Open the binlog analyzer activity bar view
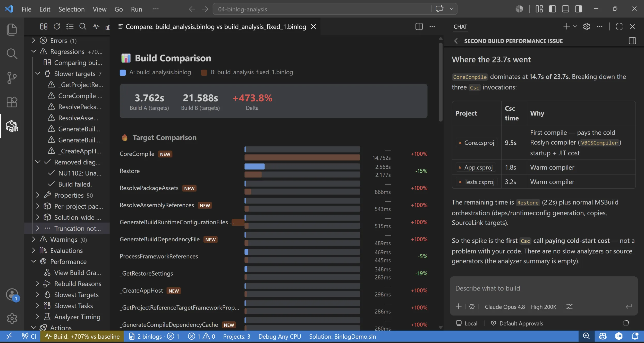644x343 pixels. [12, 126]
